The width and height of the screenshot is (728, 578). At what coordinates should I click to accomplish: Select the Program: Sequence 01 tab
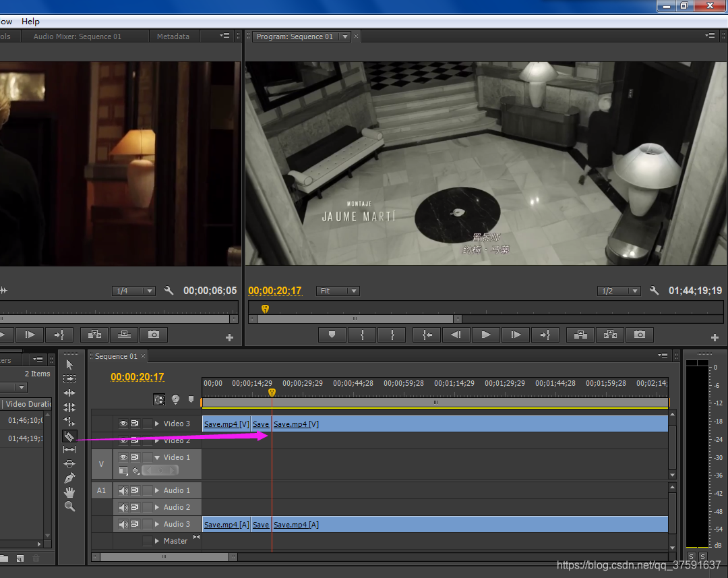point(295,36)
